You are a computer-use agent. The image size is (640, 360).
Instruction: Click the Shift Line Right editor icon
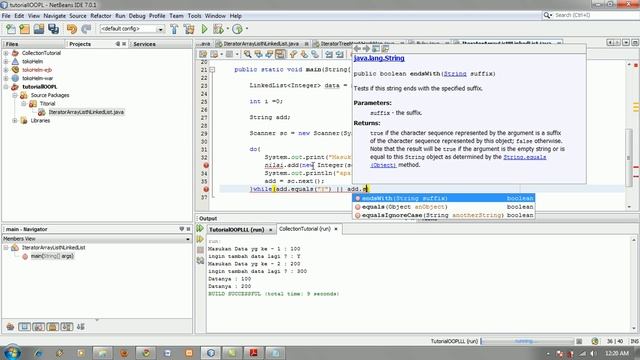point(340,54)
